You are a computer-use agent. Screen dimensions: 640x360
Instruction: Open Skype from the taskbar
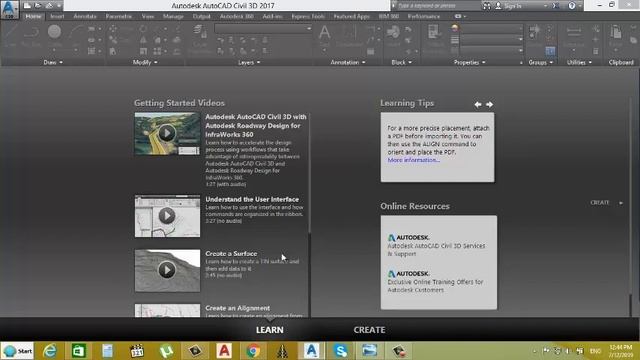point(340,351)
